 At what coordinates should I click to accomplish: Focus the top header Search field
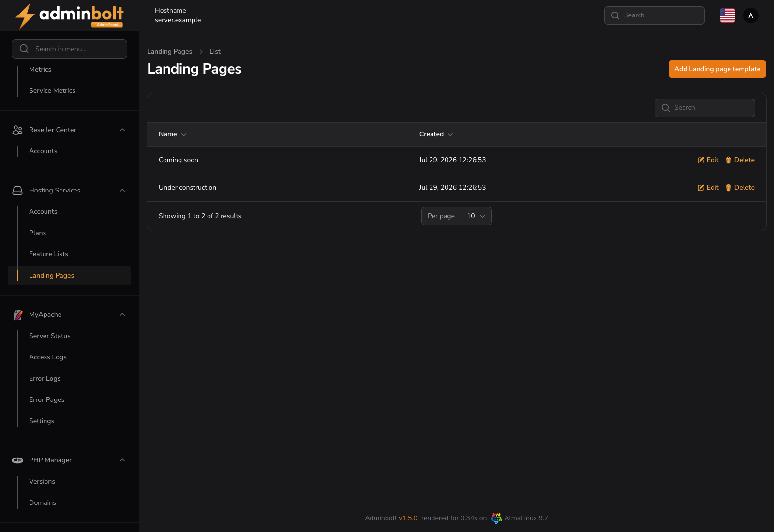(654, 15)
